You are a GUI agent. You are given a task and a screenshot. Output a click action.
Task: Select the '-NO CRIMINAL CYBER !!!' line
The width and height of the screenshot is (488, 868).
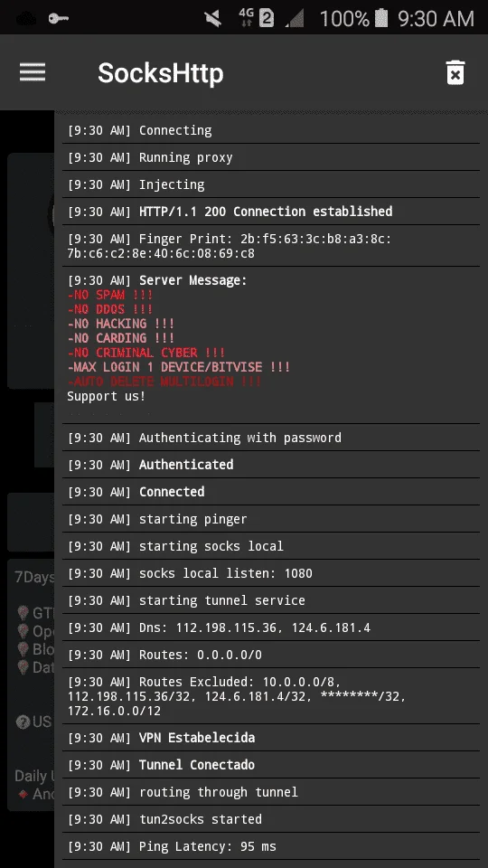pos(146,353)
